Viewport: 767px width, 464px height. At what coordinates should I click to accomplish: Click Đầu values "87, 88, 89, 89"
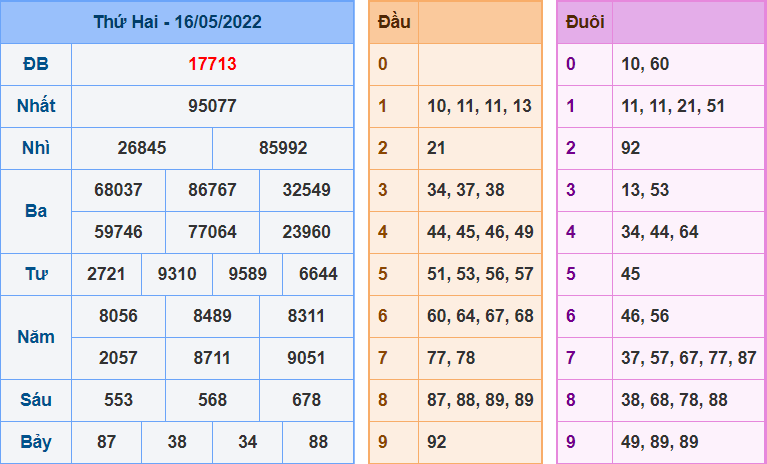pos(480,400)
